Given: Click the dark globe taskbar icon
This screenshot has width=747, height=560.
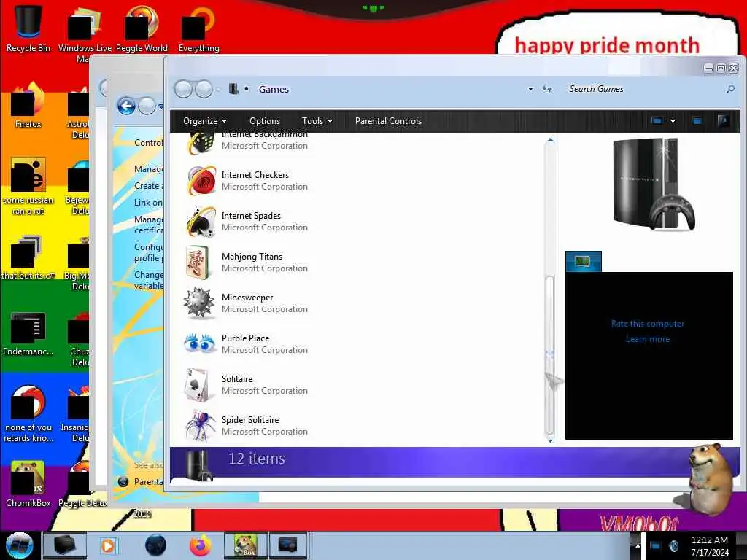Looking at the screenshot, I should pos(156,545).
